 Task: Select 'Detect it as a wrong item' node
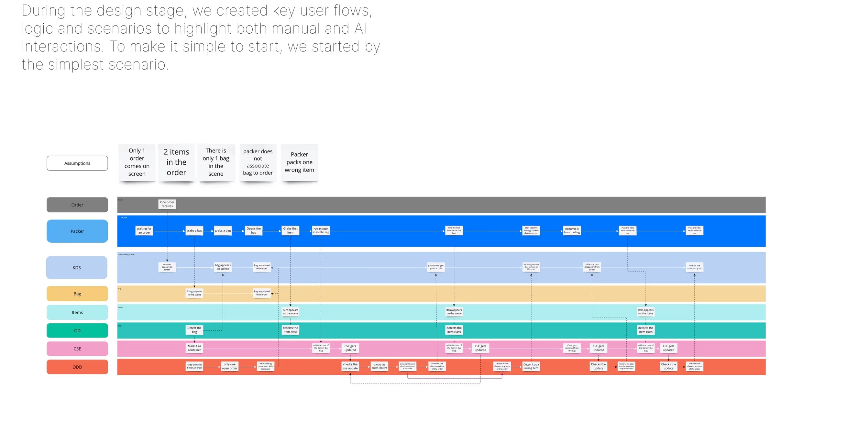coord(531,366)
